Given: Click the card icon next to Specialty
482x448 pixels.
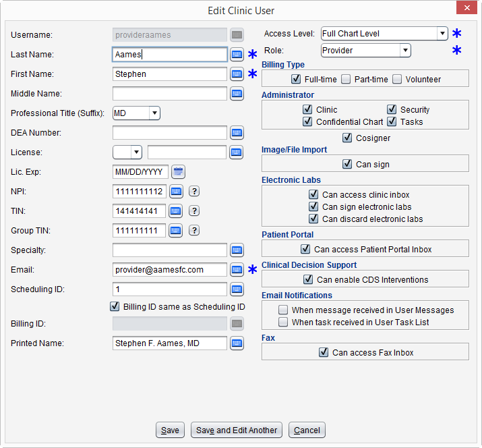Looking at the screenshot, I should (237, 250).
